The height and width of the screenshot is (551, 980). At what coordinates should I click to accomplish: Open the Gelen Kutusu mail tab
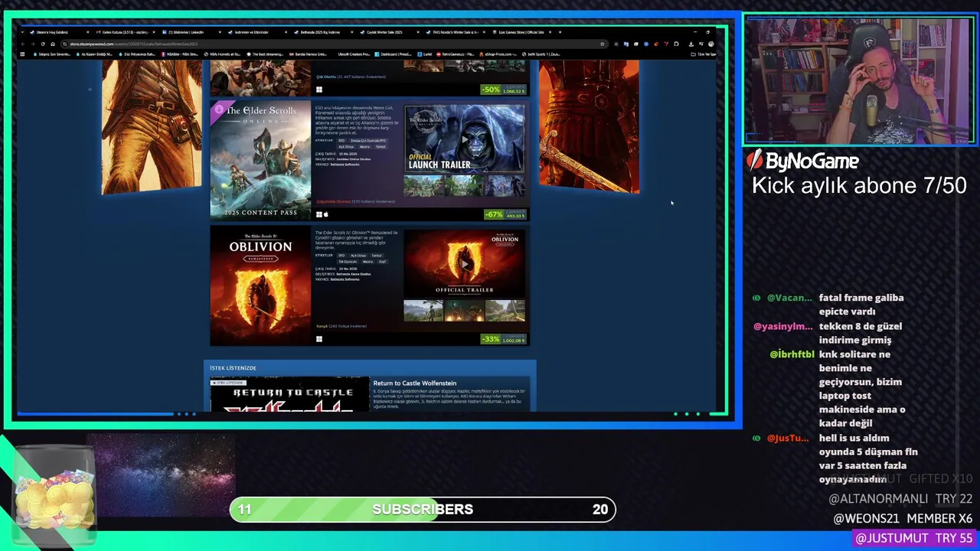pos(124,32)
